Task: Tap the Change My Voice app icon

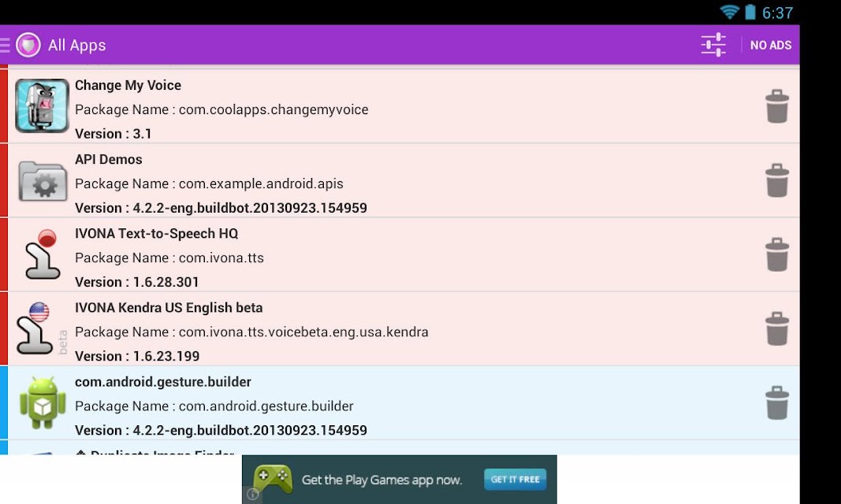Action: (42, 106)
